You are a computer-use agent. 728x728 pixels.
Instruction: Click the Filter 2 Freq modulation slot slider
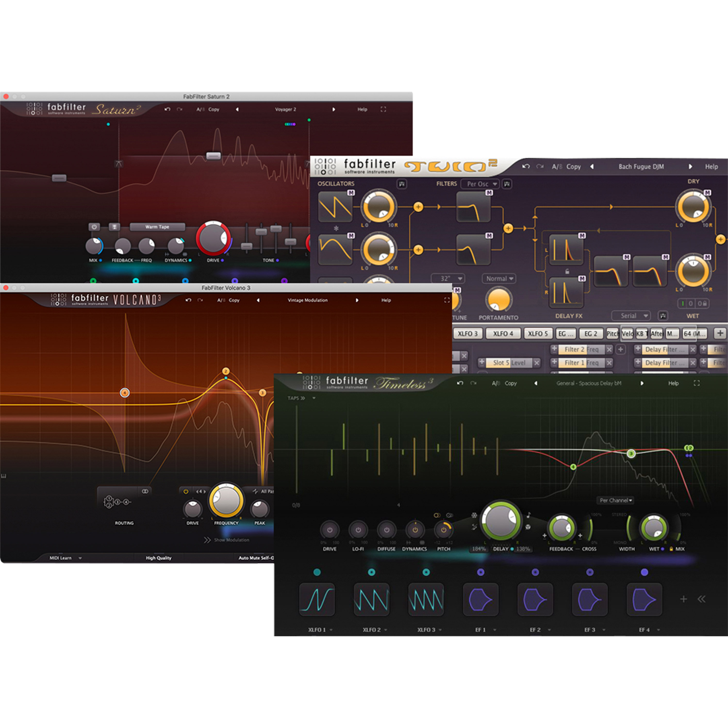[581, 349]
